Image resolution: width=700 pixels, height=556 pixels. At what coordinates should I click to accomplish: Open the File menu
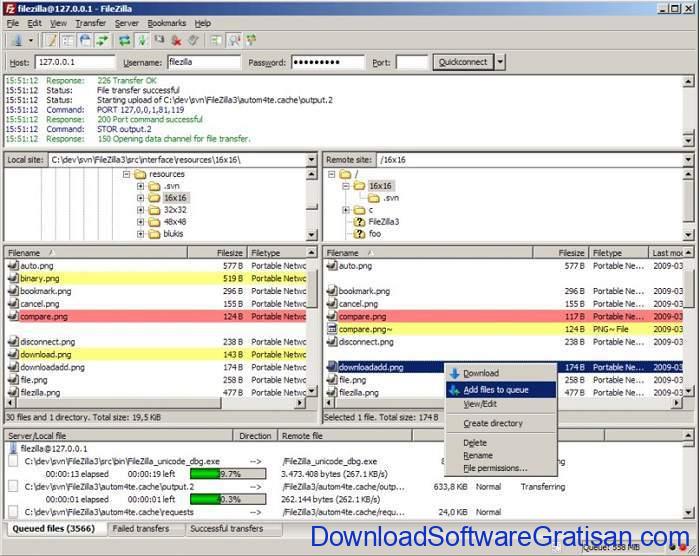[12, 23]
